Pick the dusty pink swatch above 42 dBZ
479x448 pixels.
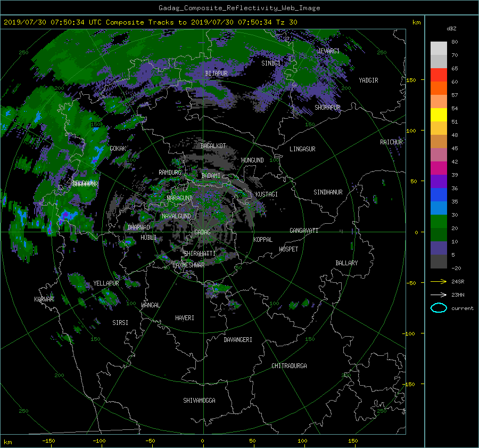click(x=439, y=154)
